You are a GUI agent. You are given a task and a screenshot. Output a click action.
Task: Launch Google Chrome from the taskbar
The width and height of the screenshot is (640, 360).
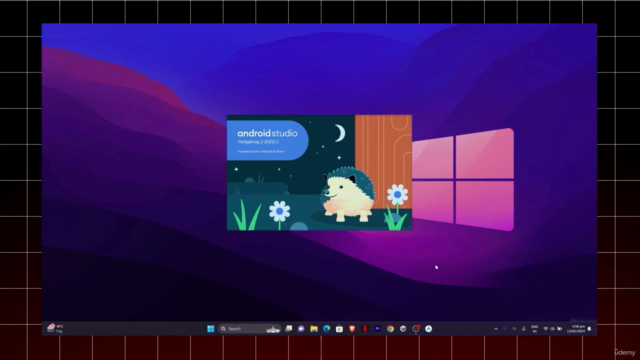click(390, 329)
